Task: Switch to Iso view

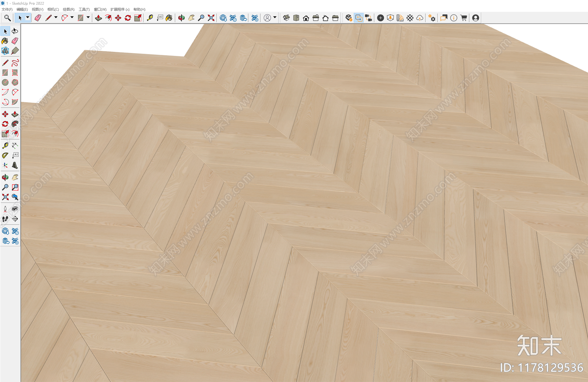Action: tap(286, 18)
